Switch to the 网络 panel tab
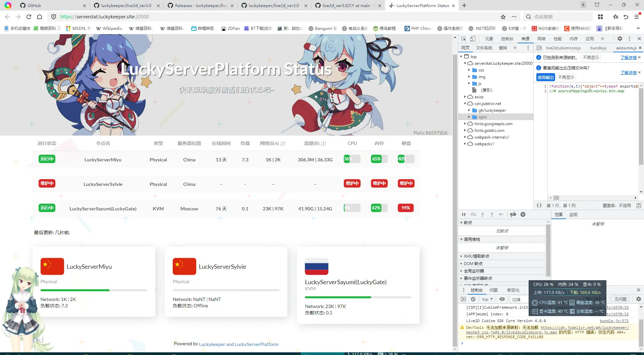This screenshot has height=355, width=644. pyautogui.click(x=541, y=39)
